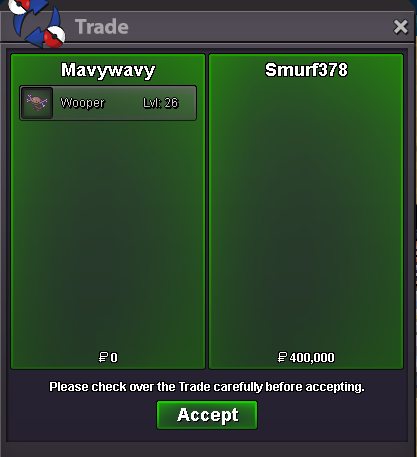This screenshot has width=417, height=457.
Task: Click the 'Please check over the Trade' warning
Action: point(207,387)
